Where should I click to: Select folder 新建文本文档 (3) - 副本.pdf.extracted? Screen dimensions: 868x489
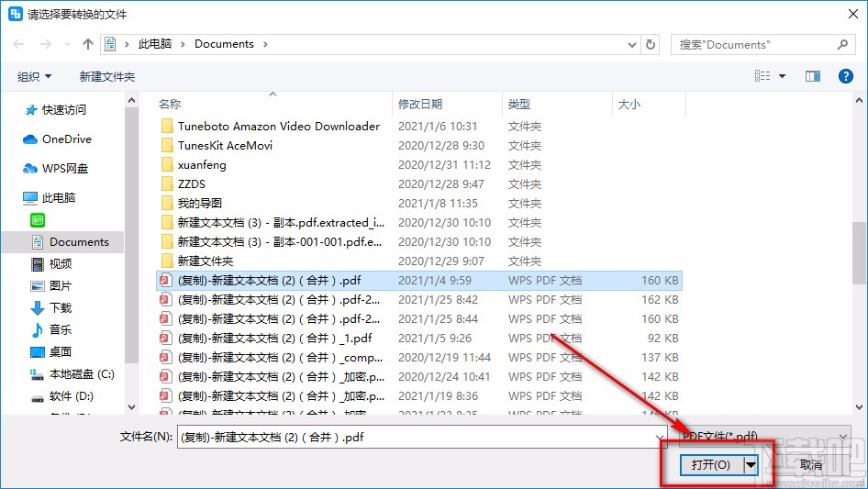(419, 223)
